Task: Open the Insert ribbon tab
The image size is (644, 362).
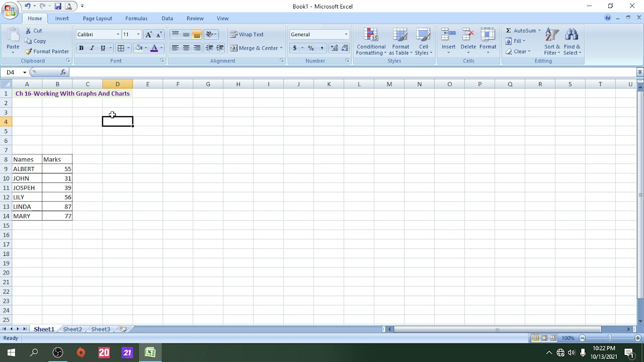Action: tap(62, 18)
